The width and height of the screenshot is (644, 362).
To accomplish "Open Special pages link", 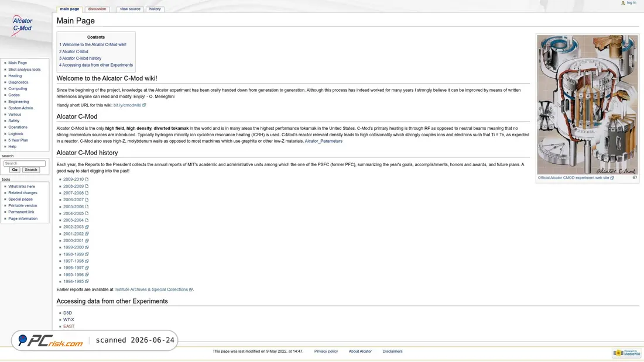I will click(x=20, y=199).
